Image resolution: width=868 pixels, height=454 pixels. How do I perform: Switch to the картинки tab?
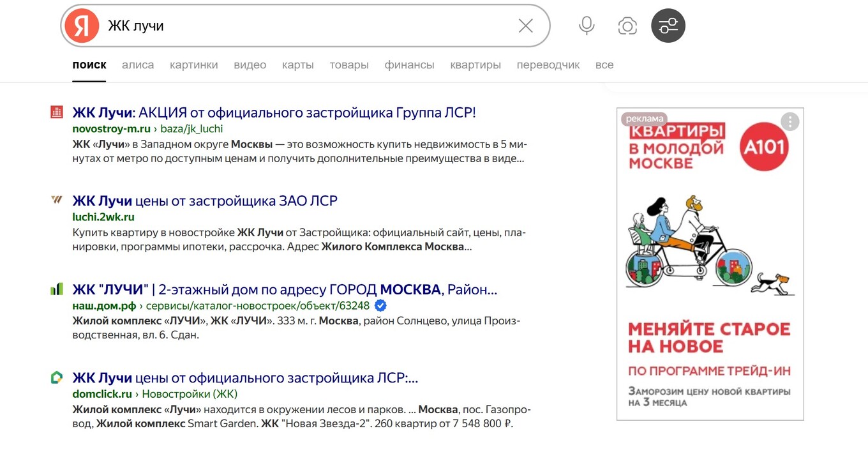tap(194, 64)
